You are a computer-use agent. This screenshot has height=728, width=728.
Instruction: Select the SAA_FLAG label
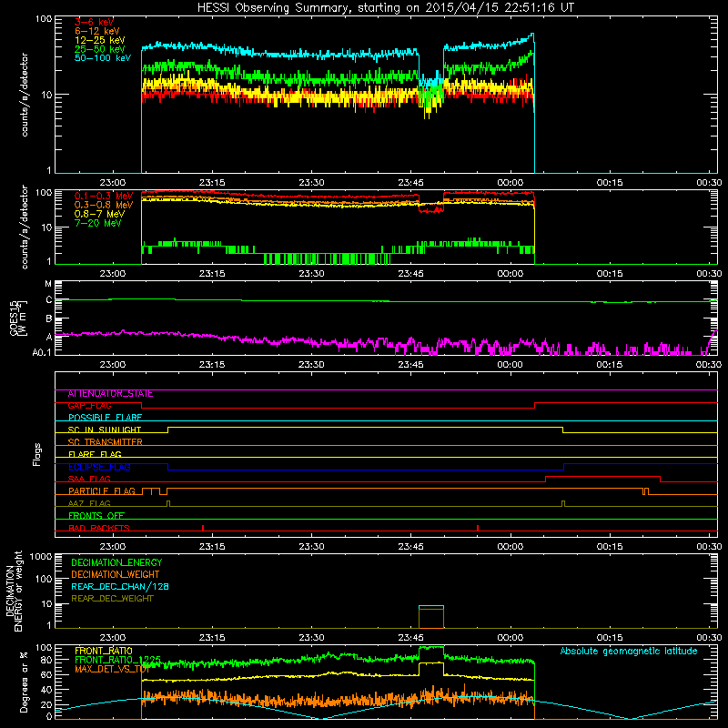pyautogui.click(x=89, y=480)
